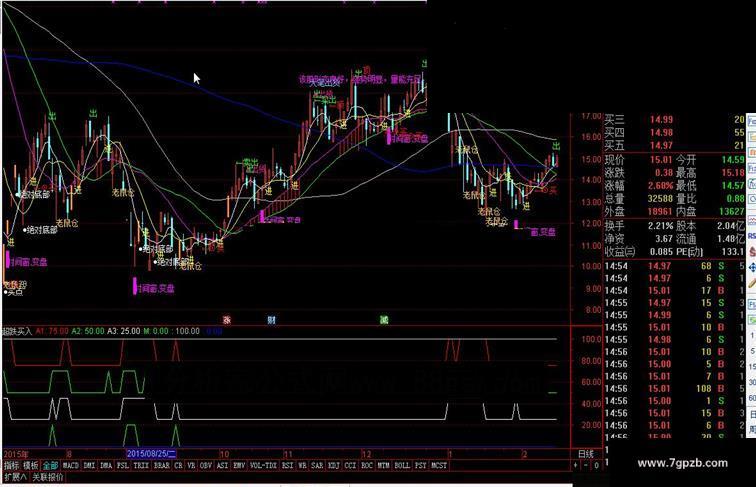Click the 17.00 price axis label

coord(591,117)
